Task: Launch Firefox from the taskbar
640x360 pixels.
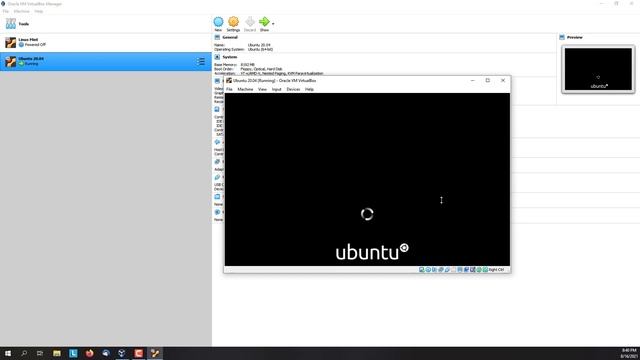Action: [89, 353]
